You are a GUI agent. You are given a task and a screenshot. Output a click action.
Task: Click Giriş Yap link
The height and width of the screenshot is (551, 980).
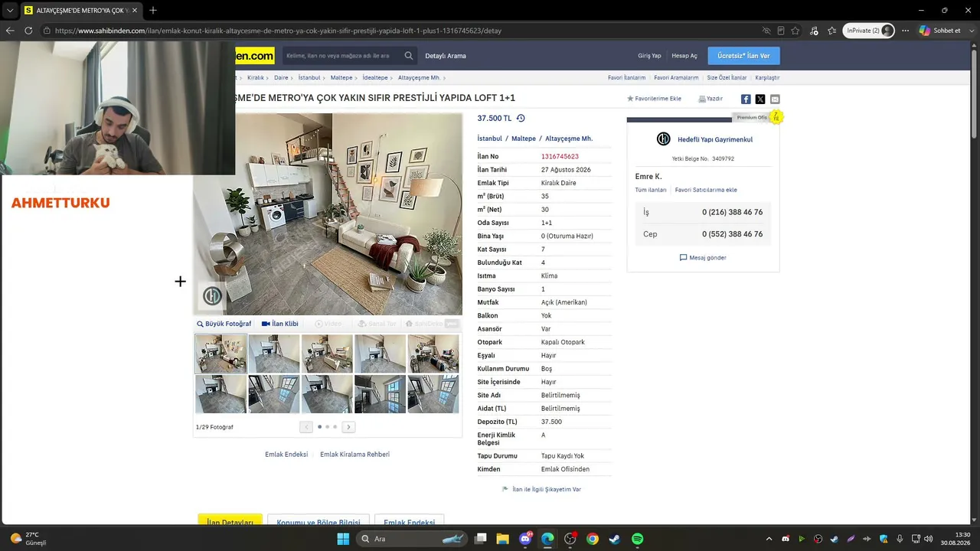click(x=649, y=56)
